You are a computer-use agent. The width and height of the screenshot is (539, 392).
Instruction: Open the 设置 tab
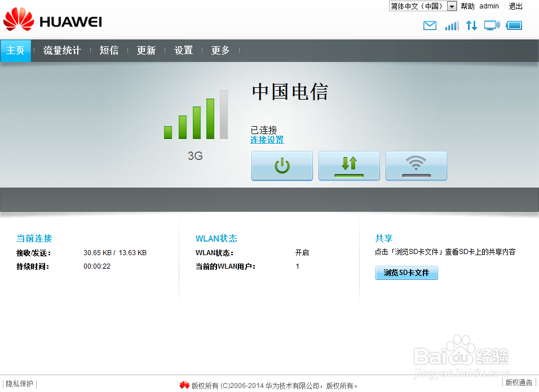pyautogui.click(x=183, y=51)
